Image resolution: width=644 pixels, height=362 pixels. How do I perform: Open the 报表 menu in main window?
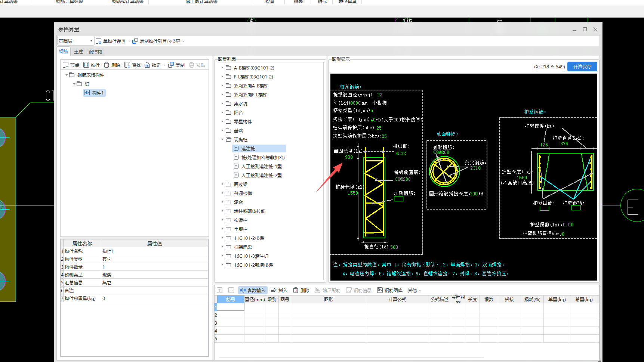point(298,2)
